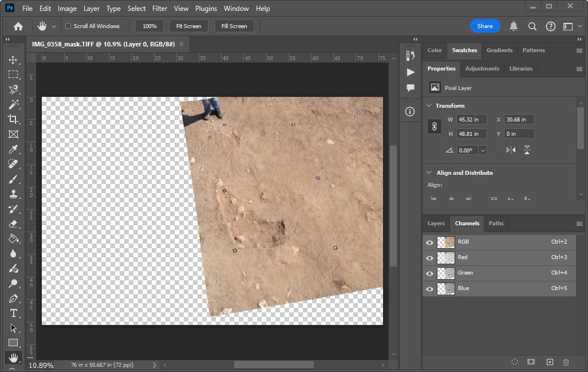
Task: Click the blue Share button
Action: pos(485,26)
